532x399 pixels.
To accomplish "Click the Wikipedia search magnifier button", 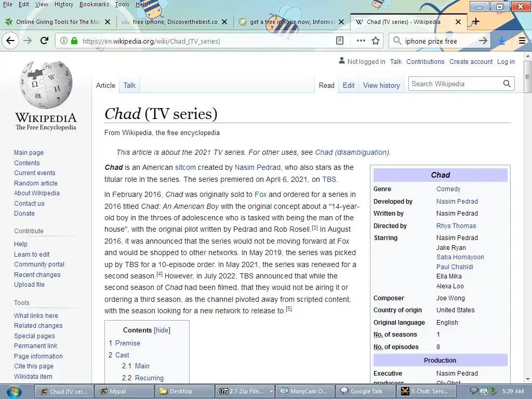I will coord(507,84).
